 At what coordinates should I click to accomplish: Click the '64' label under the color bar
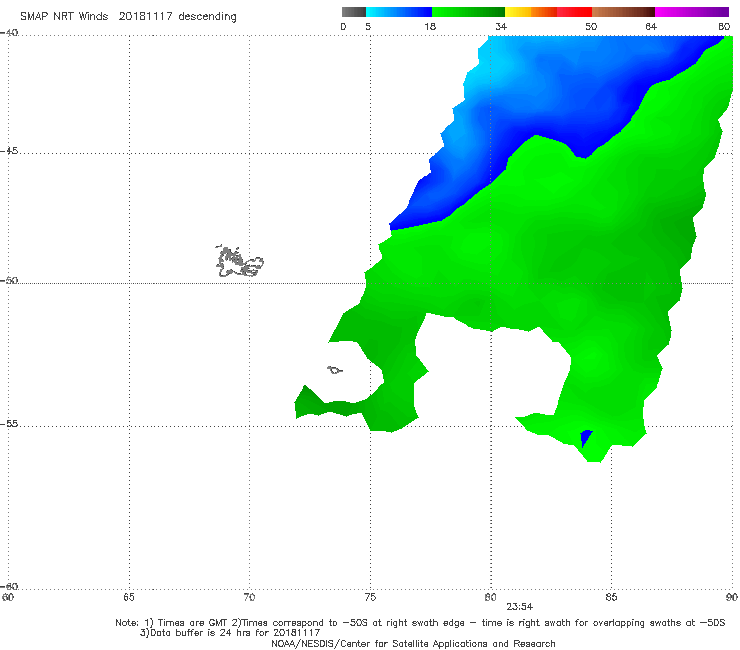click(651, 26)
